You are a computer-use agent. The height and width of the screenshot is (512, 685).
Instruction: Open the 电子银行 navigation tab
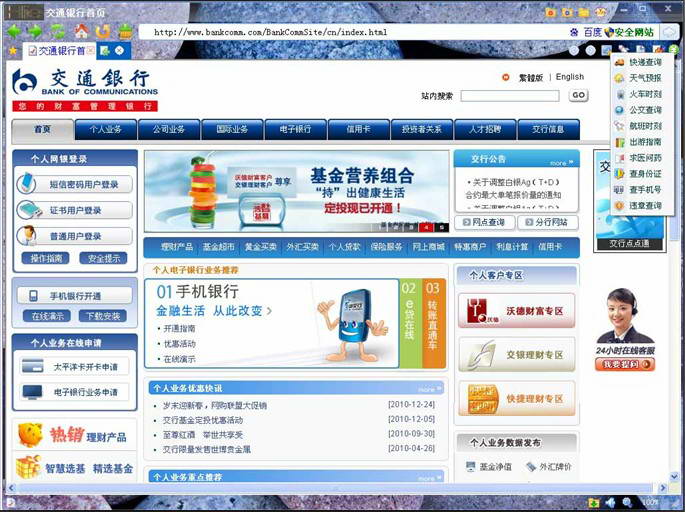295,130
